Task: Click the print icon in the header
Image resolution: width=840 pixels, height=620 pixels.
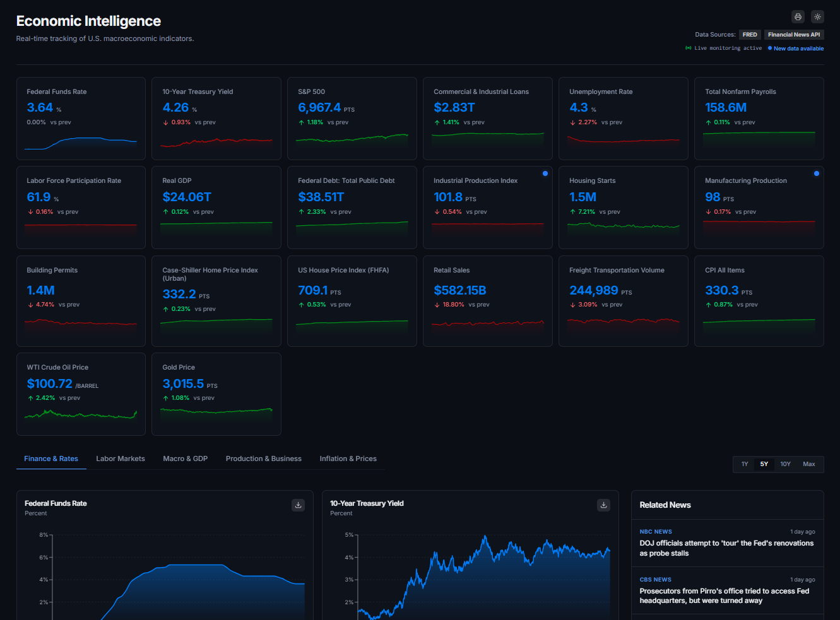Action: point(797,16)
